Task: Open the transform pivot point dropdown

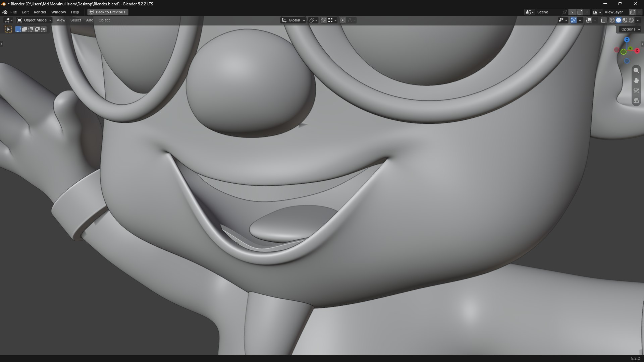Action: 313,20
